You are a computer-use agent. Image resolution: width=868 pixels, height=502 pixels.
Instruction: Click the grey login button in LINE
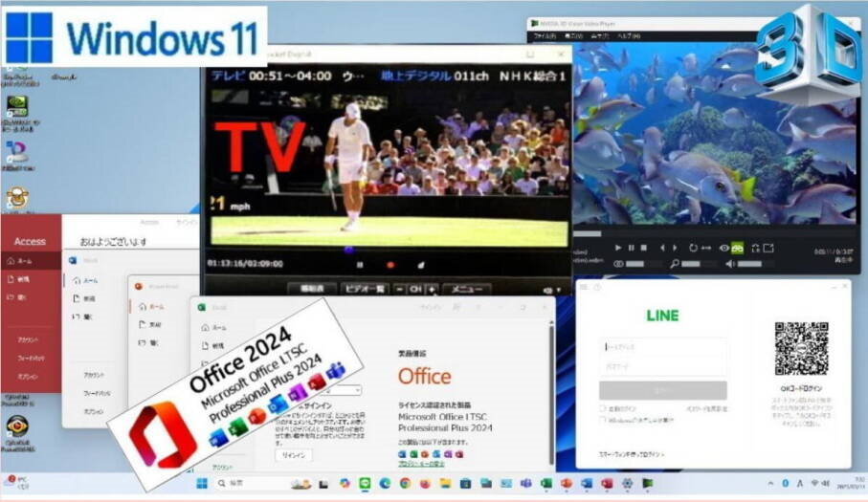(662, 390)
